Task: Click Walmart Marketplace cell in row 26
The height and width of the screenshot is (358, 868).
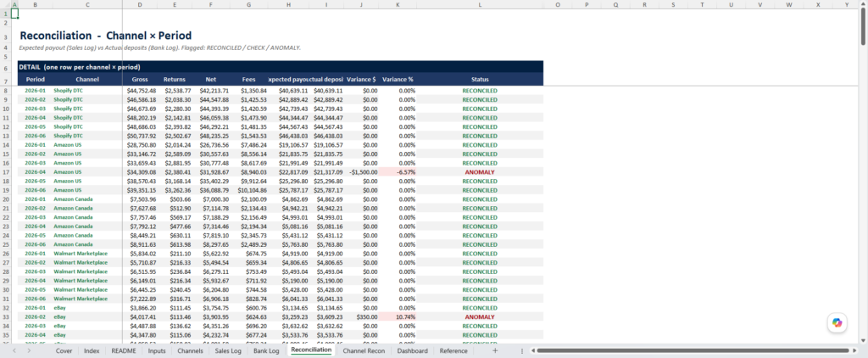Action: (87, 254)
